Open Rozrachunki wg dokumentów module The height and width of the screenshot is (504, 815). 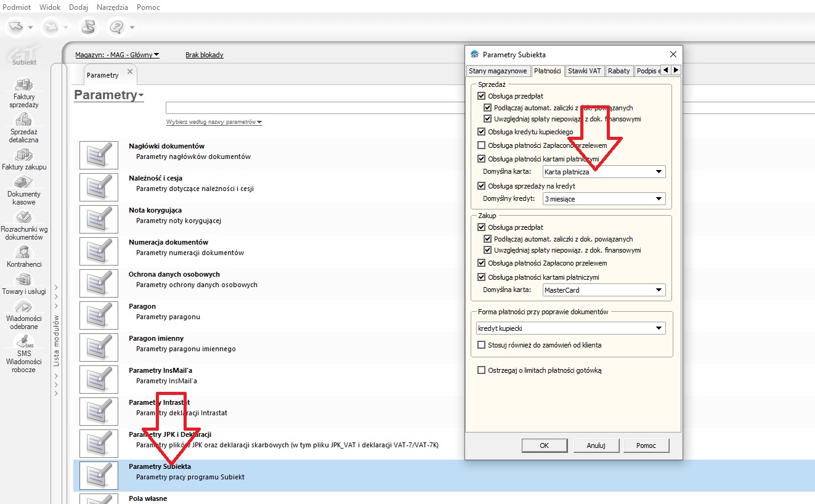[x=24, y=226]
